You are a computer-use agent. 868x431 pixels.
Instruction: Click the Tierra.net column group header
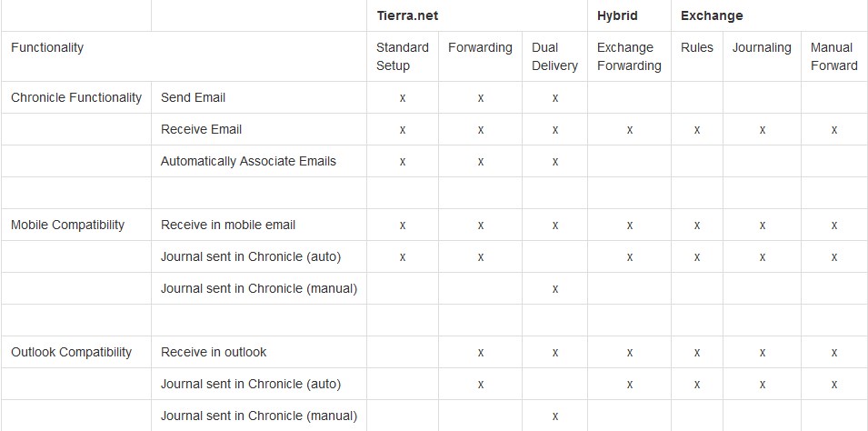(407, 15)
